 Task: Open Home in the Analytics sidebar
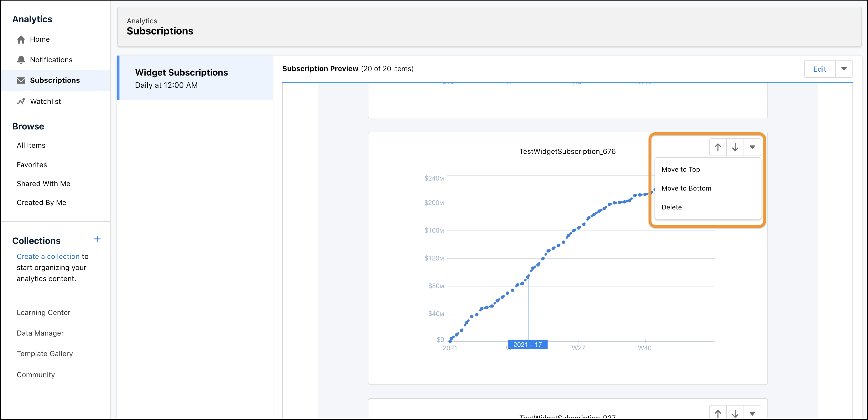point(40,39)
